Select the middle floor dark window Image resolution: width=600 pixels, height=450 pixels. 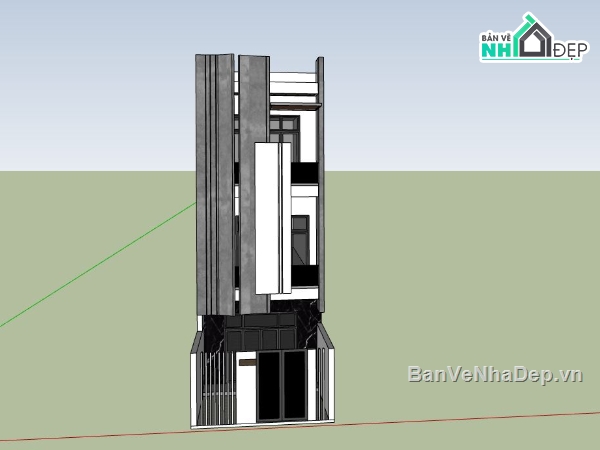pyautogui.click(x=300, y=235)
